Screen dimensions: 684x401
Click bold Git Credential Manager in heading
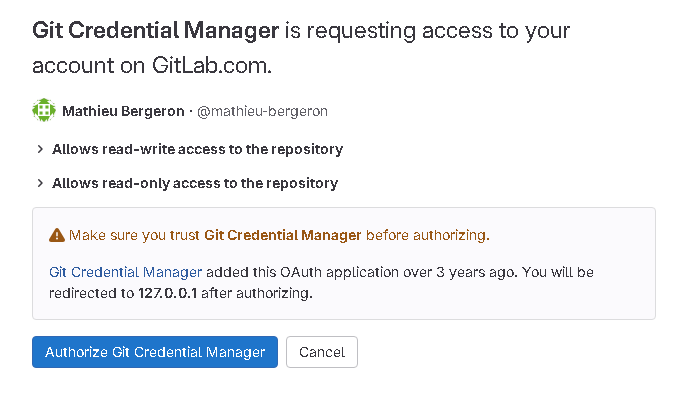(x=156, y=31)
